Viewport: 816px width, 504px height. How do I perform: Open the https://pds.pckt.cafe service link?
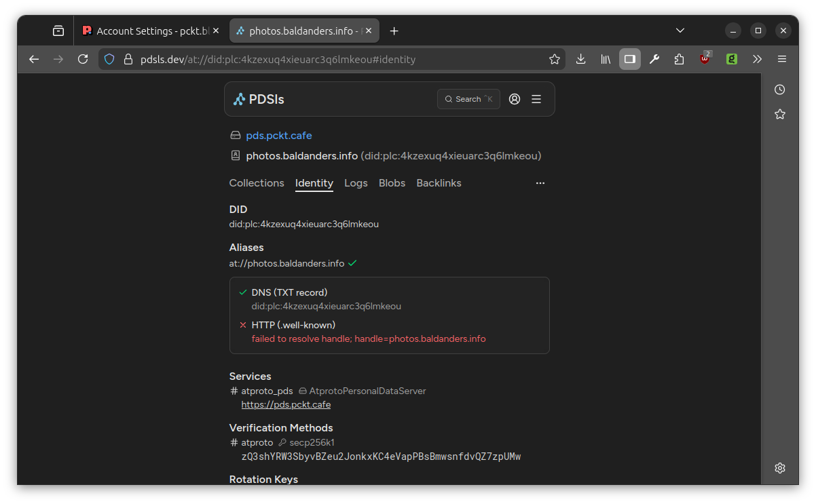(x=286, y=405)
